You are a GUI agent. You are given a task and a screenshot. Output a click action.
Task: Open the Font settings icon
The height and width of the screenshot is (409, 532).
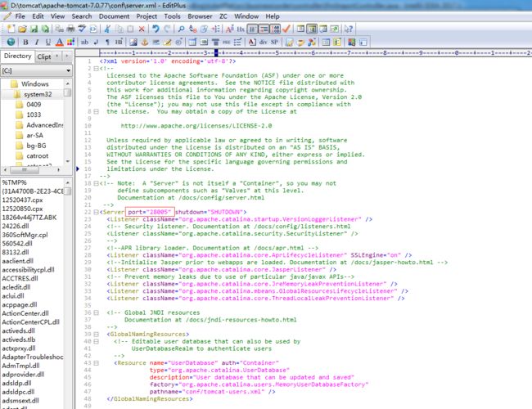coord(230,29)
